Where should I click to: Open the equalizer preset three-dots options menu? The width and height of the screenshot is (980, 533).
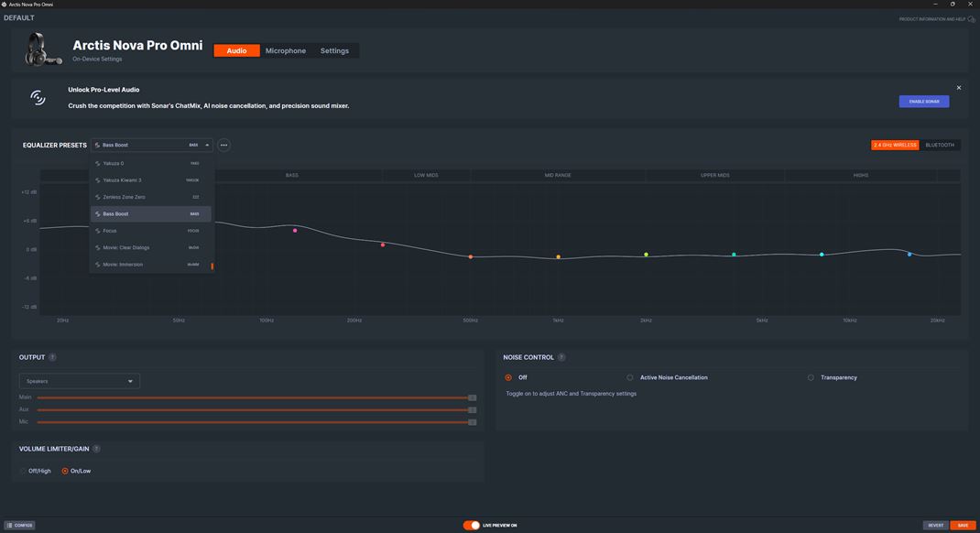coord(223,145)
